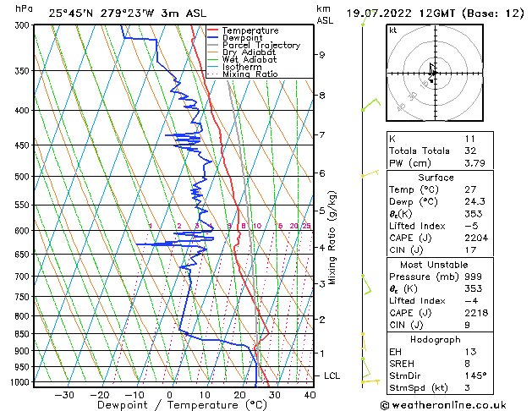Click the date header '19.07.2022 12GMT'

403,14
